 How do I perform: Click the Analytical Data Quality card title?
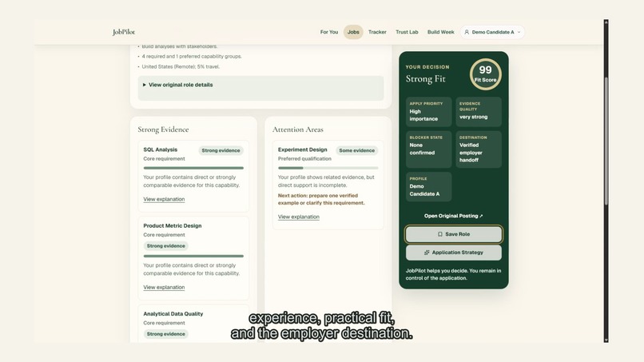[173, 314]
